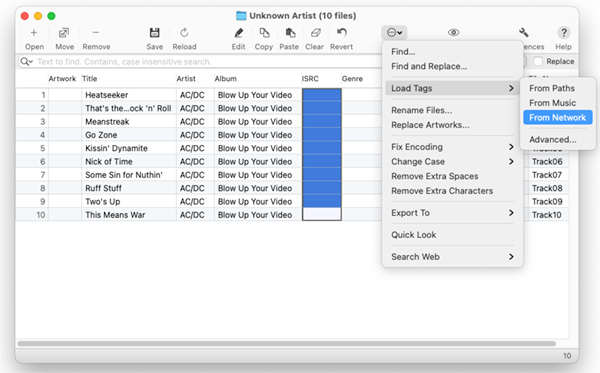This screenshot has width=600, height=373.
Task: Click the Genre column header
Action: (352, 79)
